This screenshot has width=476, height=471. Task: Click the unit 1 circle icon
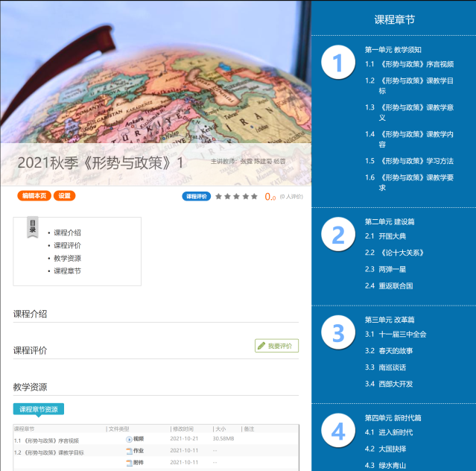pyautogui.click(x=338, y=63)
